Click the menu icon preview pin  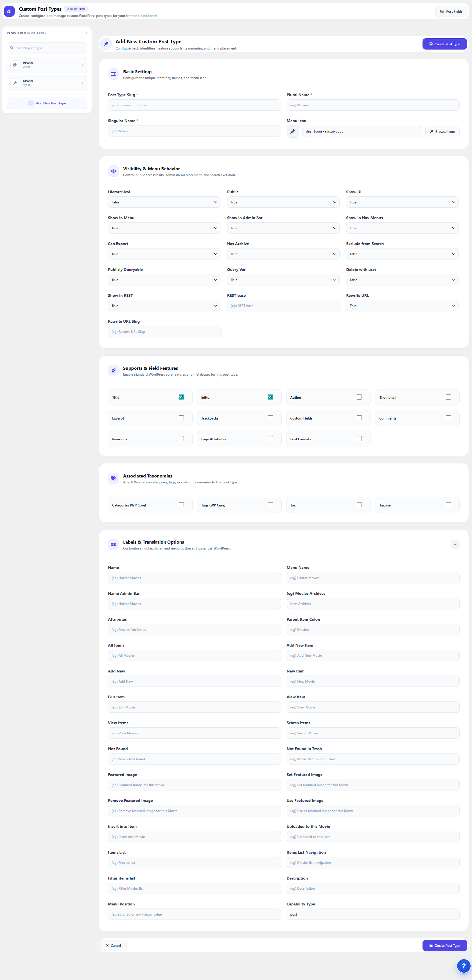293,132
